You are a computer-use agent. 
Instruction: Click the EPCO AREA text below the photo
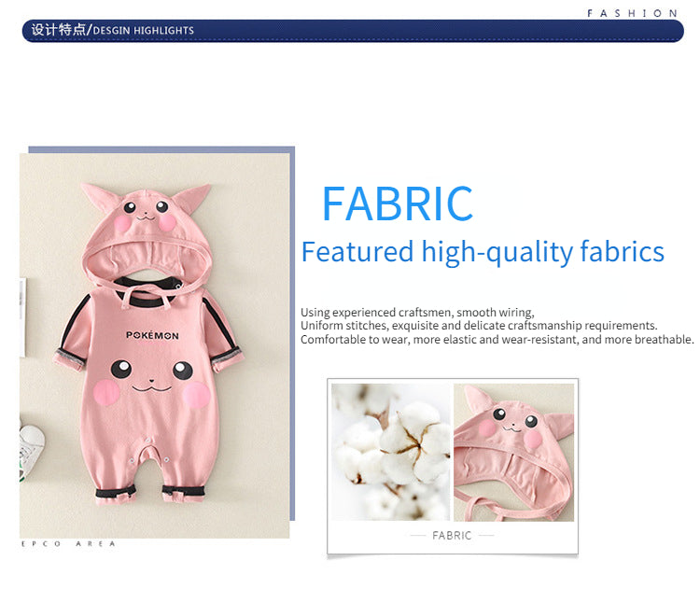click(x=68, y=544)
